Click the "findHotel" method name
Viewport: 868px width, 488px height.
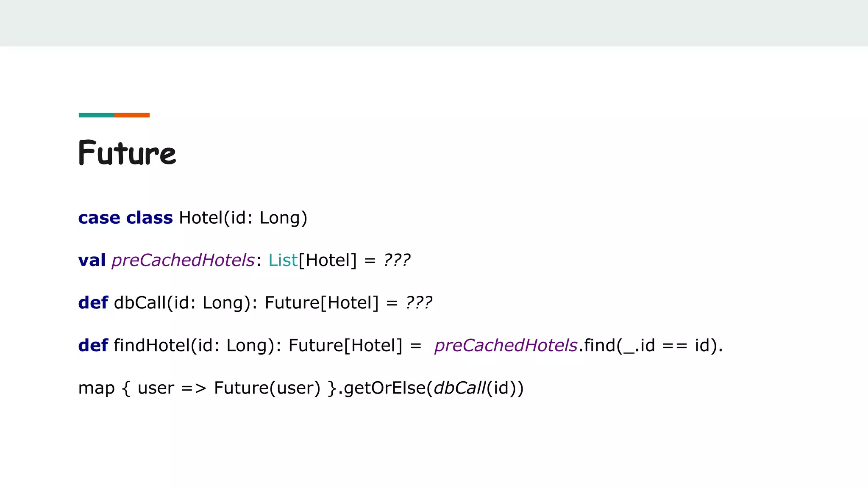click(152, 345)
